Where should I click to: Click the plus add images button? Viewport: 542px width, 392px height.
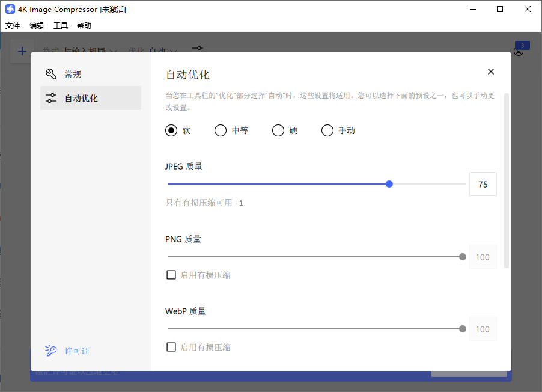pos(22,51)
